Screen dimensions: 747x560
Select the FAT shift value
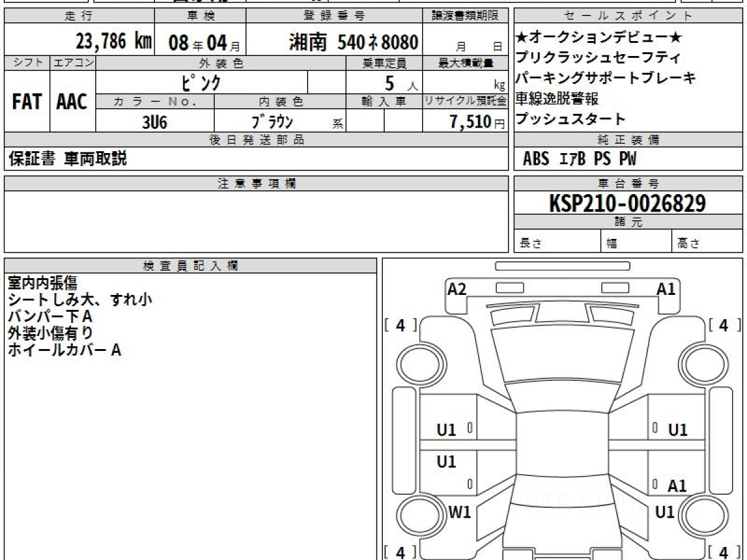[27, 102]
